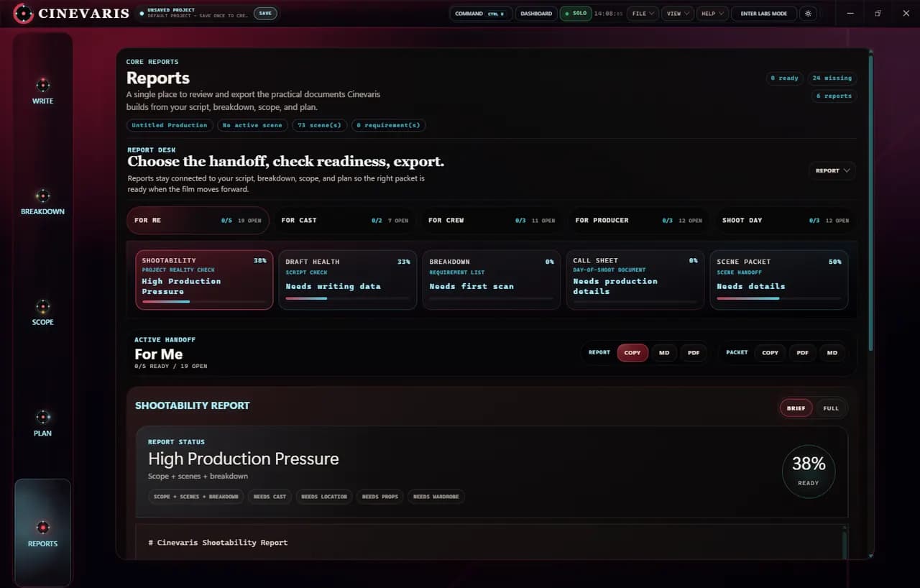Click the 0 requirement(s) chip
Viewport: 920px width, 588px height.
388,125
